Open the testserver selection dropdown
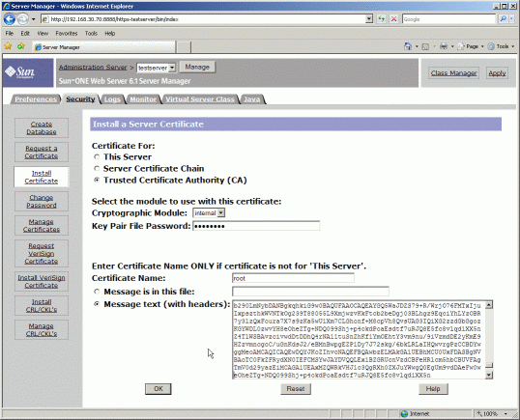The height and width of the screenshot is (420, 520). (156, 68)
